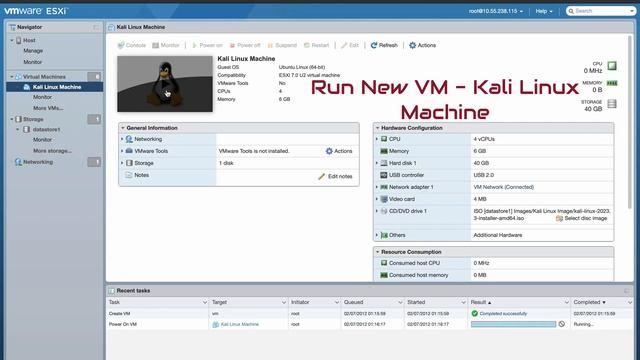The width and height of the screenshot is (640, 360).
Task: Click the Storage count badge
Action: (94, 119)
